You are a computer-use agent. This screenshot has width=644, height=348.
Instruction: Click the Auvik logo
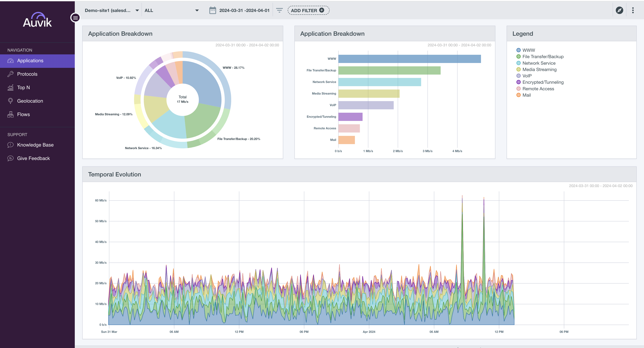click(x=38, y=20)
